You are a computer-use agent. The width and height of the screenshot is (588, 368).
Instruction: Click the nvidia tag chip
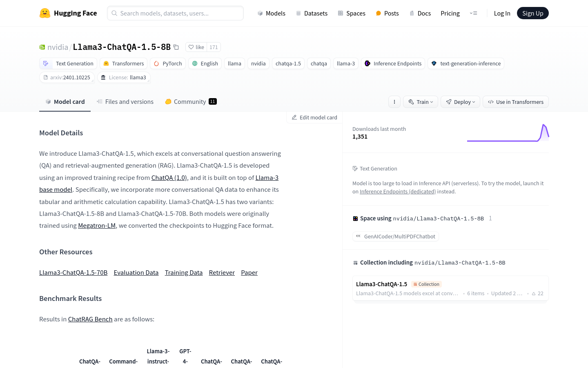coord(258,63)
